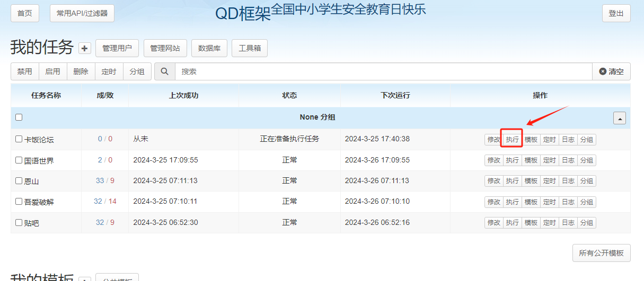This screenshot has width=644, height=281.
Task: Open 所有公开模板 list
Action: tap(601, 253)
